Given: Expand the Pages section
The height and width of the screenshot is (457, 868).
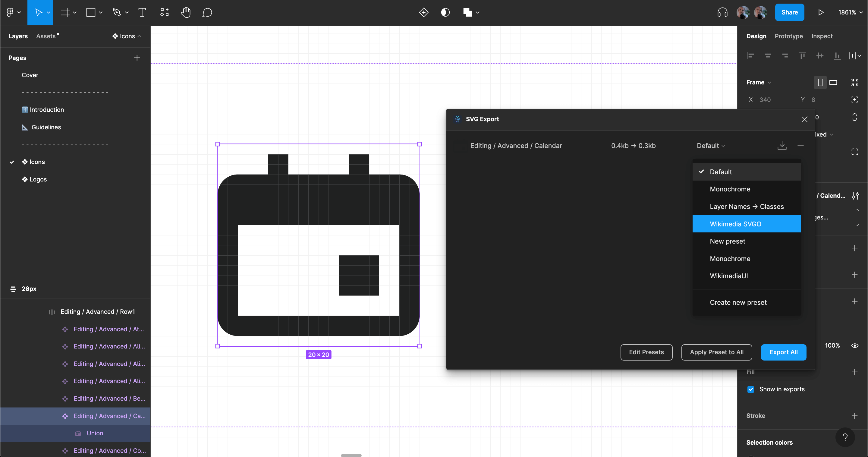Looking at the screenshot, I should (x=17, y=57).
